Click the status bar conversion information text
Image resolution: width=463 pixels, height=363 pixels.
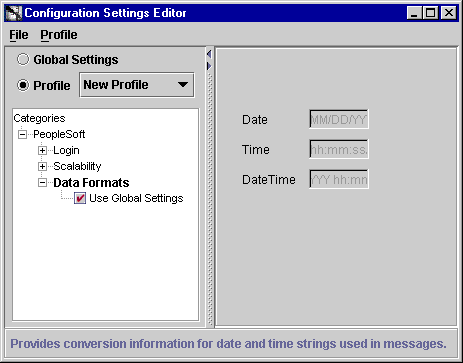pyautogui.click(x=228, y=344)
